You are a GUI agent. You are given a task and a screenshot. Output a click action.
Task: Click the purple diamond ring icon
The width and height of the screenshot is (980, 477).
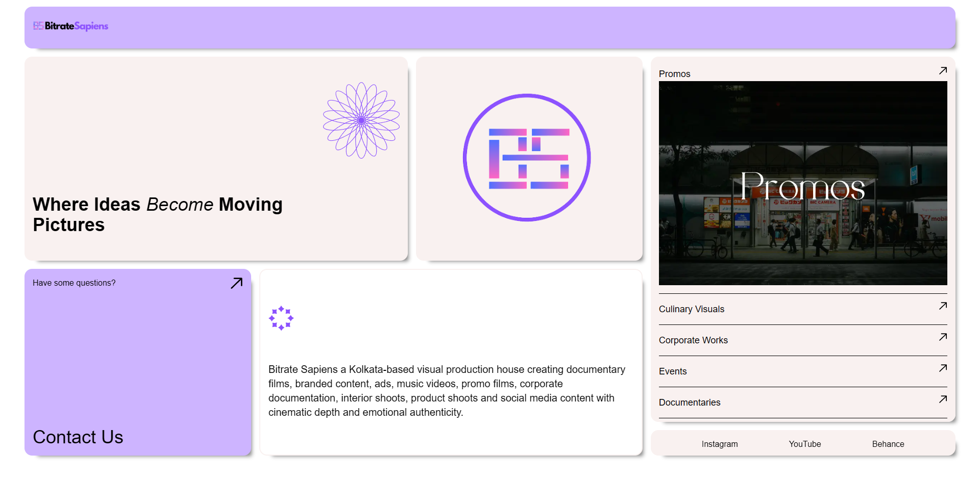281,318
